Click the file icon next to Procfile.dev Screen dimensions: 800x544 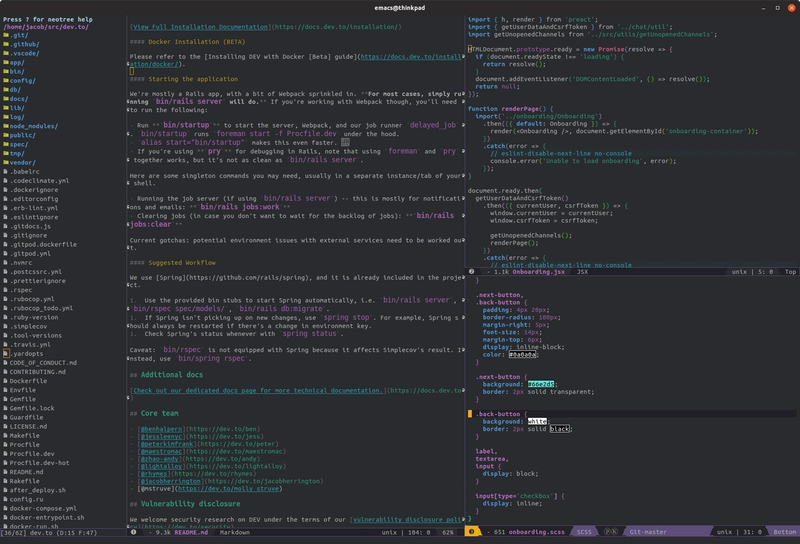pos(6,454)
